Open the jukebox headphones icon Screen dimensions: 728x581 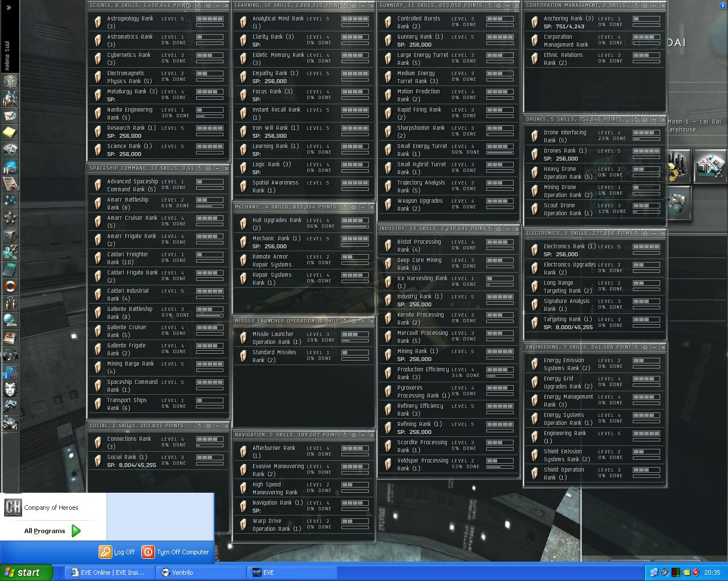(x=10, y=355)
